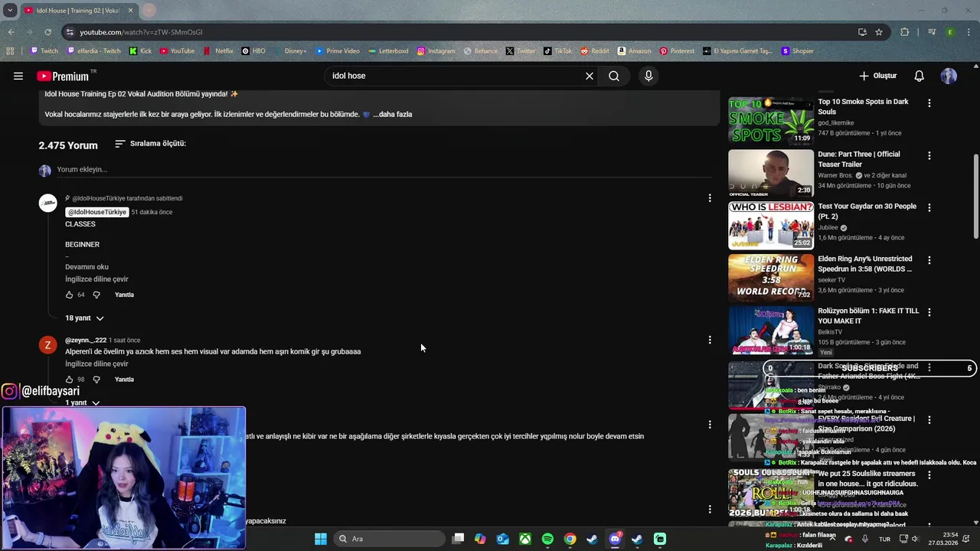980x551 pixels.
Task: Open Sıralama ölçütü sort dropdown
Action: (x=150, y=144)
